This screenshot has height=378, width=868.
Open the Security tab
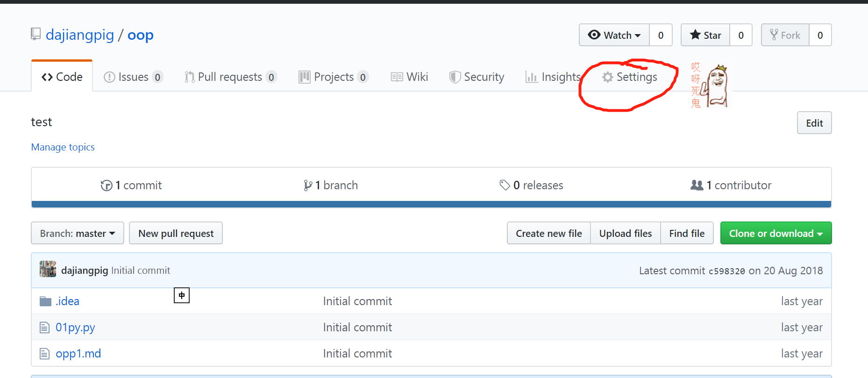tap(477, 77)
